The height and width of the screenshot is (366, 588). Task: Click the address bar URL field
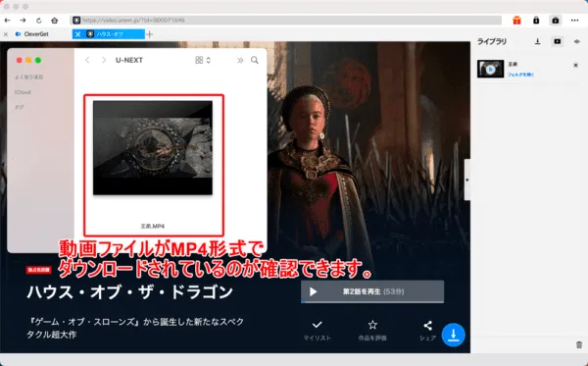point(286,21)
